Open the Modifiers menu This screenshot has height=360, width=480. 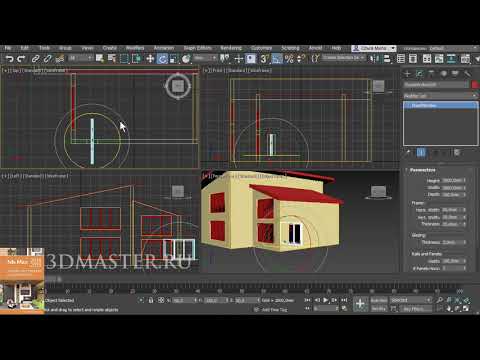(135, 48)
